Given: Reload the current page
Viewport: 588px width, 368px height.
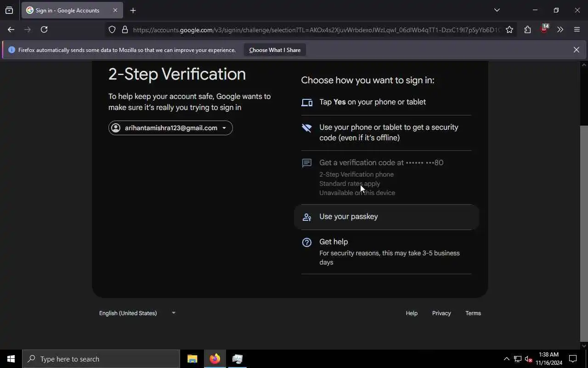Looking at the screenshot, I should coord(44,29).
